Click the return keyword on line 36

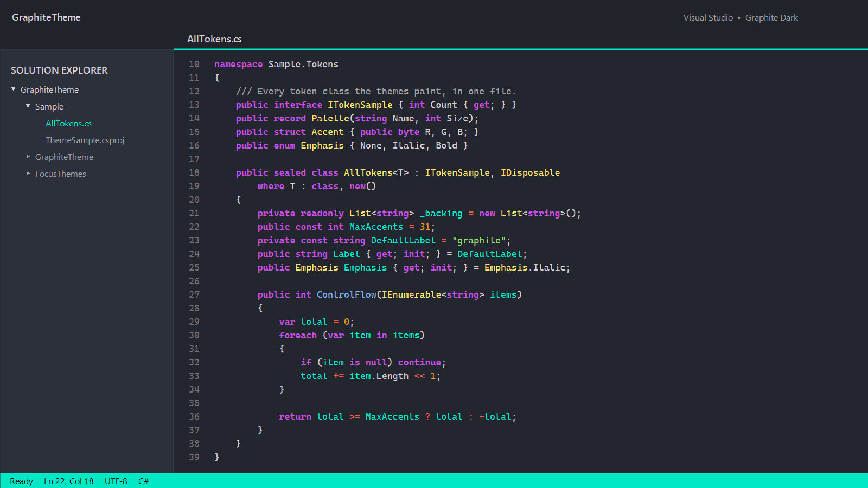295,416
